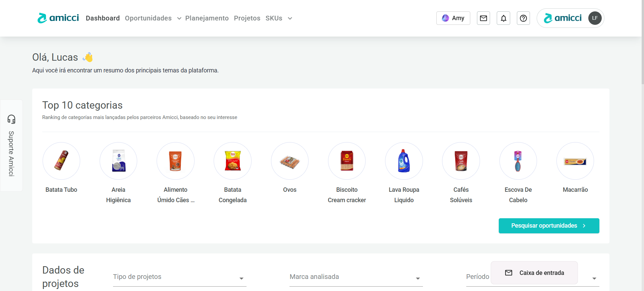Viewport: 644px width, 291px height.
Task: Open Suporte Amicci headset panel
Action: 11,145
